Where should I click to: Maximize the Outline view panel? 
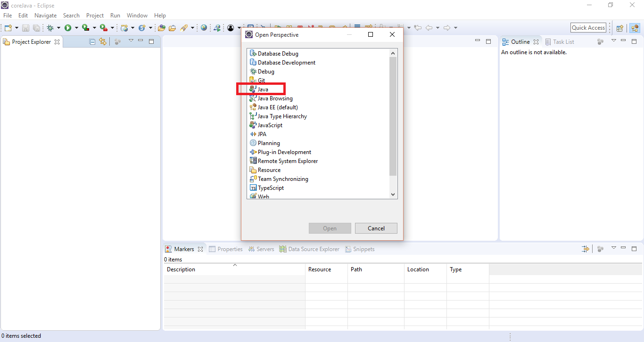pos(634,41)
